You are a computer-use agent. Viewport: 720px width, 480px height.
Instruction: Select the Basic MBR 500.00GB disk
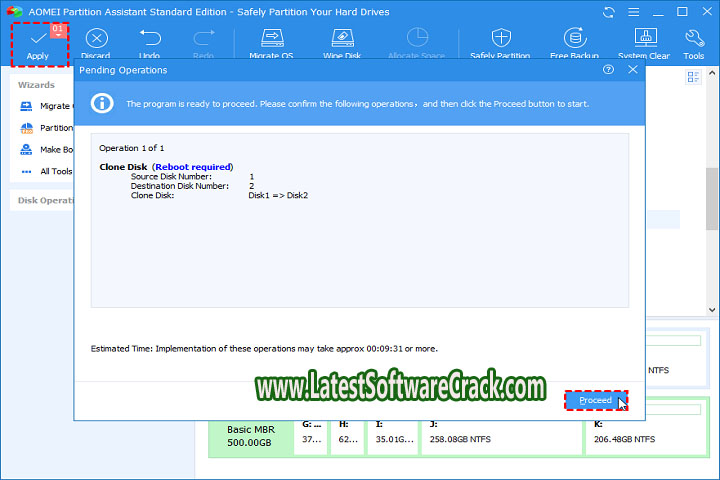(x=251, y=436)
